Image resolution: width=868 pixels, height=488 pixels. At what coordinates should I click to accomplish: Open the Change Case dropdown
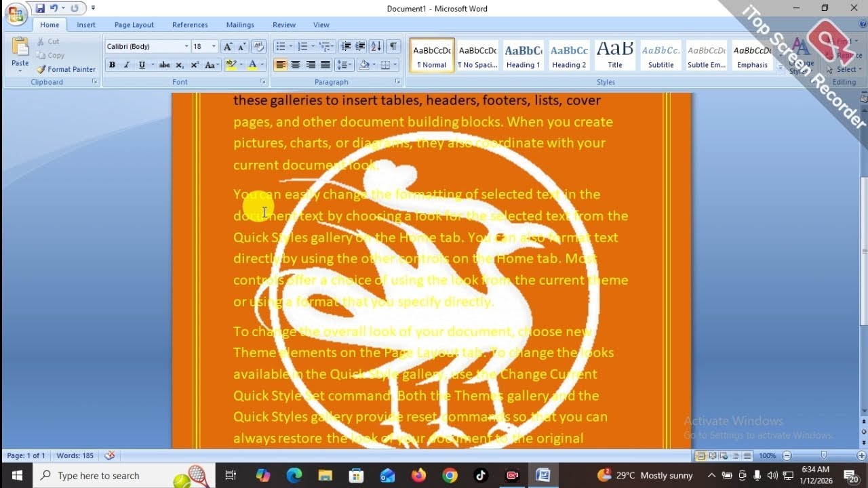(x=212, y=65)
